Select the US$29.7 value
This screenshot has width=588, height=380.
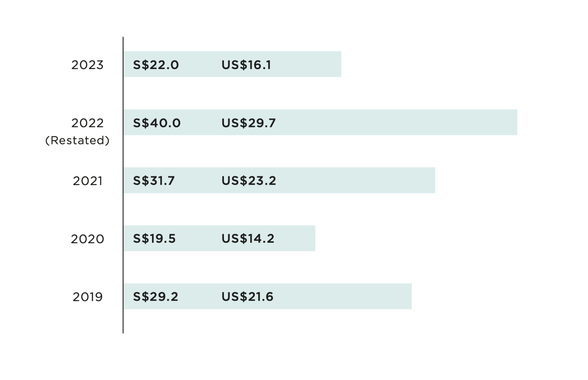point(248,123)
